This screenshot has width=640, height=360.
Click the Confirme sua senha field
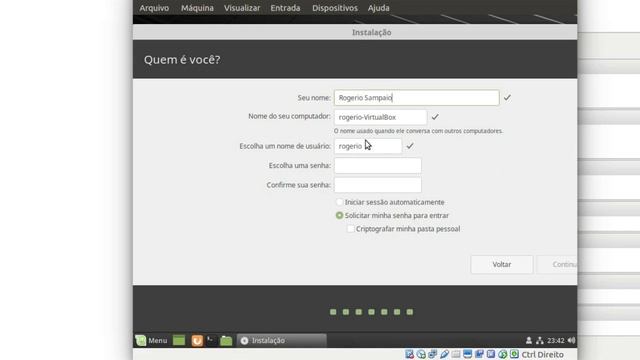pyautogui.click(x=378, y=185)
